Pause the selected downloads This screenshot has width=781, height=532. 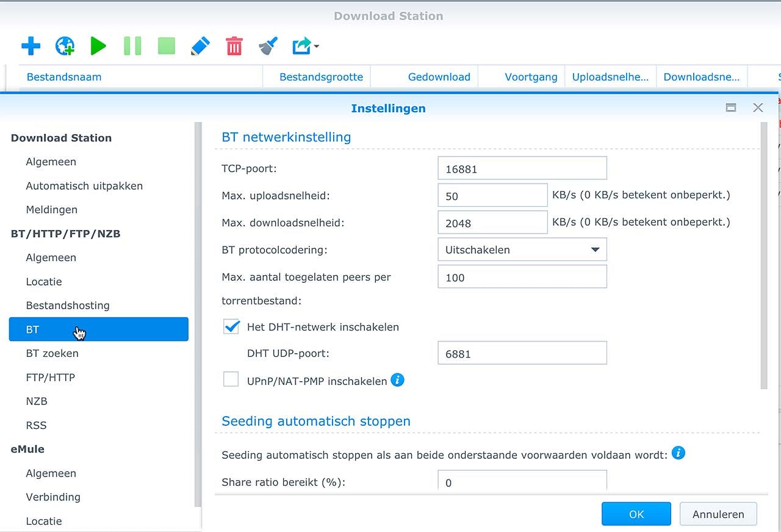point(132,46)
